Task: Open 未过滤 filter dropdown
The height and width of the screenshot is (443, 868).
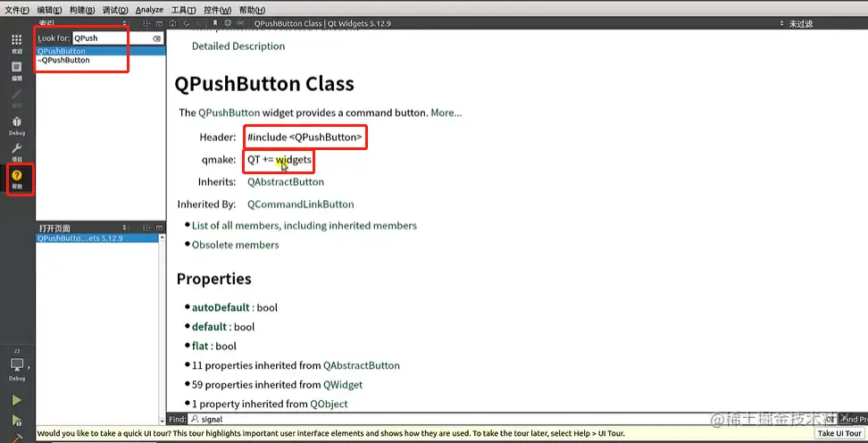Action: [796, 24]
